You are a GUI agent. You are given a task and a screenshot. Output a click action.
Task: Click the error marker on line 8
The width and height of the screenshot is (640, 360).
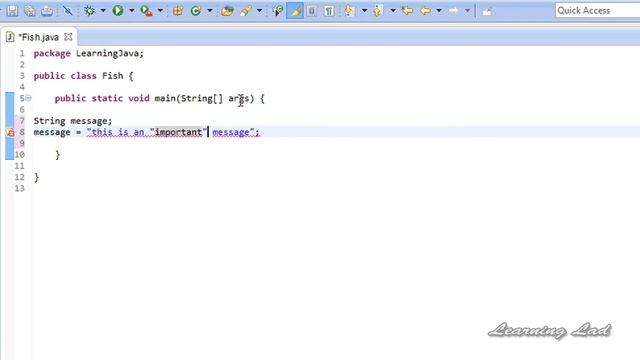pos(10,132)
